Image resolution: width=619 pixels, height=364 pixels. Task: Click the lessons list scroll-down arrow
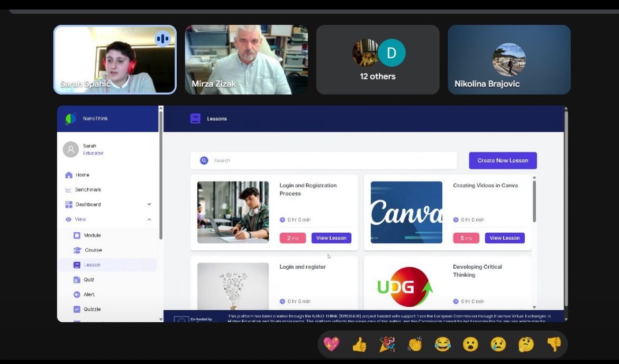(534, 307)
